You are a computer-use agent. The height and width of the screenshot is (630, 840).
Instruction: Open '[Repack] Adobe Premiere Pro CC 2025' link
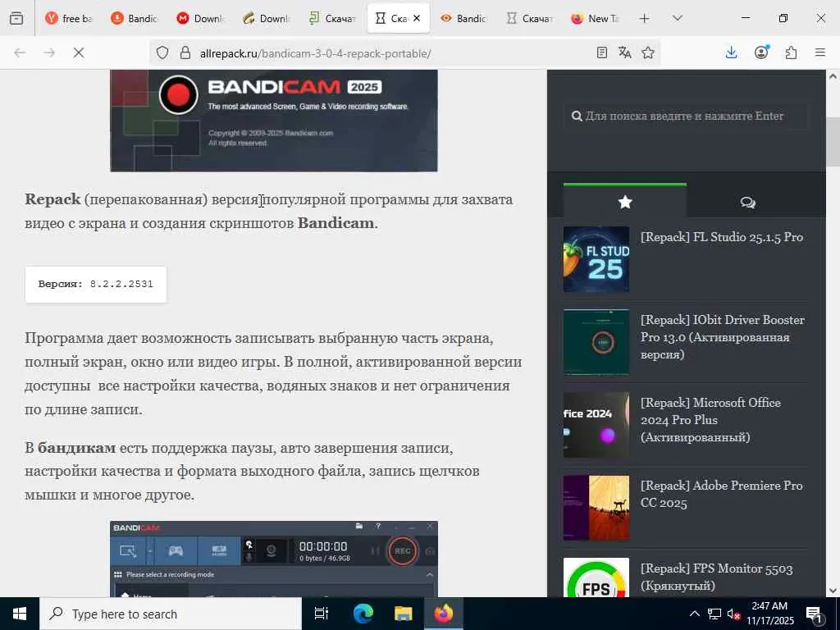point(722,494)
